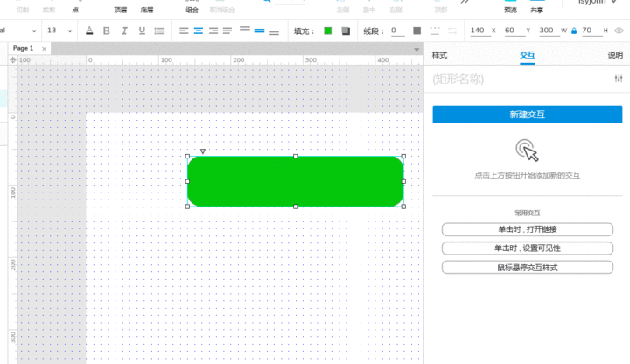This screenshot has width=630, height=364.
Task: Open the lsyjohn account dropdown
Action: pyautogui.click(x=597, y=3)
